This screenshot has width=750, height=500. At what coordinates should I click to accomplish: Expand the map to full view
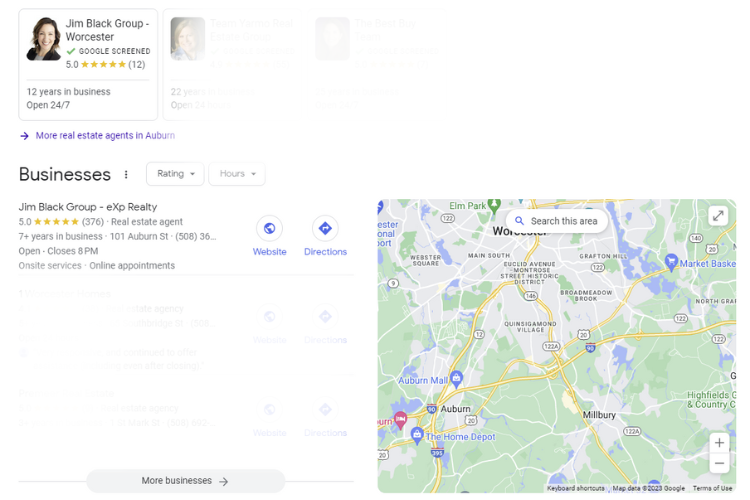click(x=718, y=216)
